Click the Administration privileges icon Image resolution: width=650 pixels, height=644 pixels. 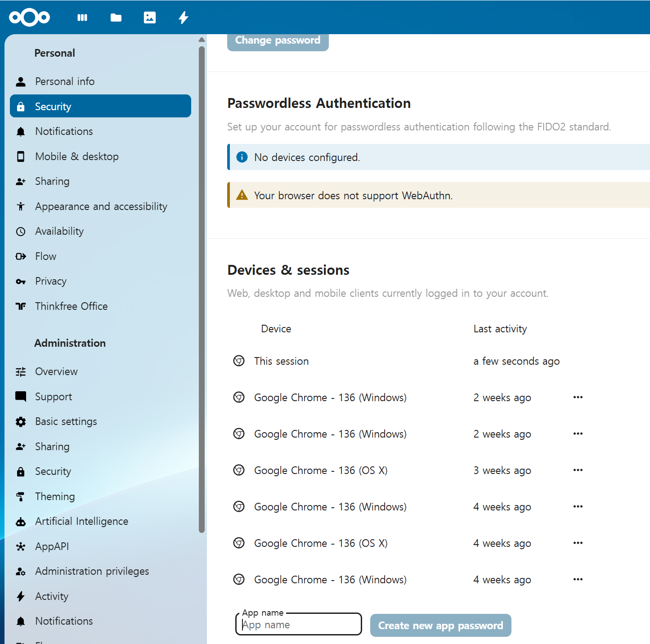(x=21, y=572)
